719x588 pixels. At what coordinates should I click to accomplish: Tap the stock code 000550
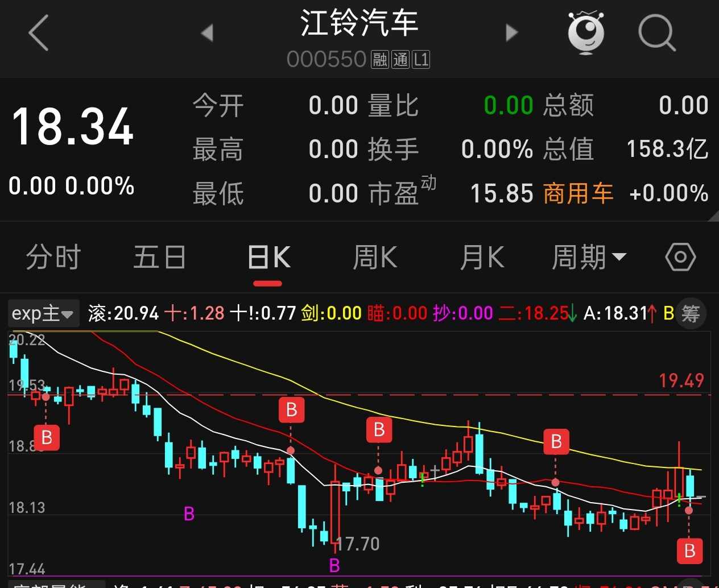coord(327,59)
